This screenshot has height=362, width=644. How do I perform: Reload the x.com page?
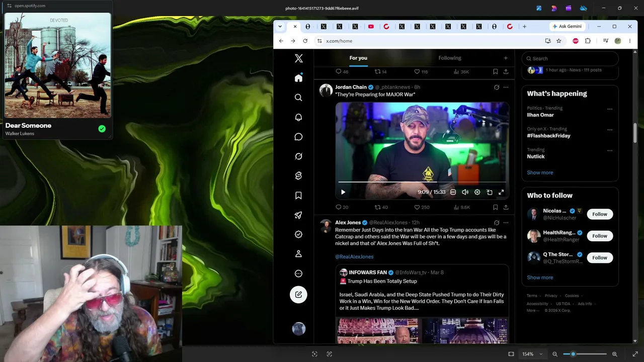point(305,41)
